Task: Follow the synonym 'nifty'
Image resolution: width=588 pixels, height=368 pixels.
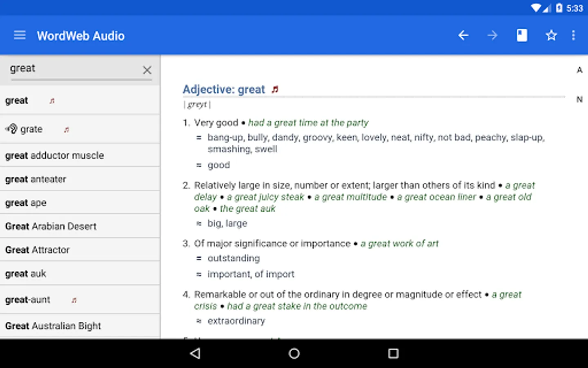Action: click(423, 138)
